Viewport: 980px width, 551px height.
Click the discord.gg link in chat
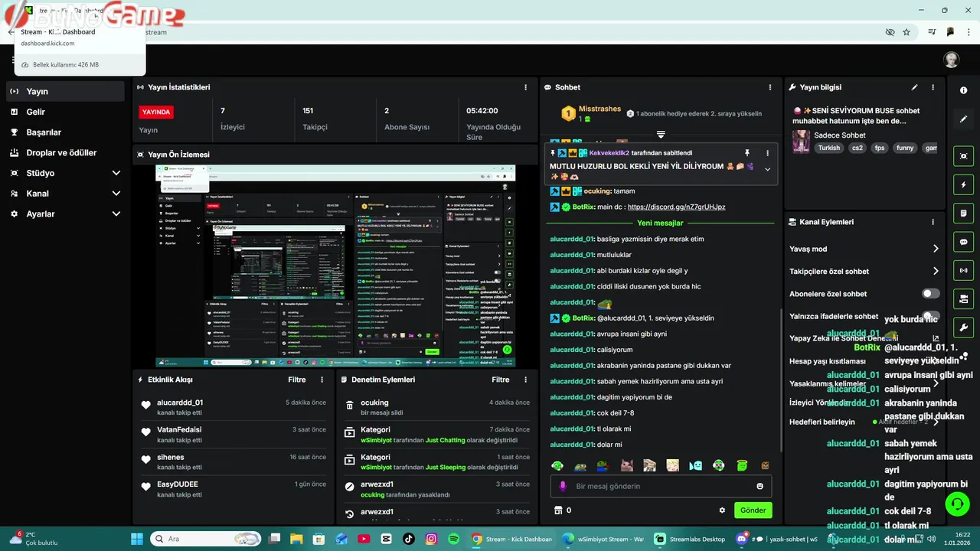click(x=676, y=207)
